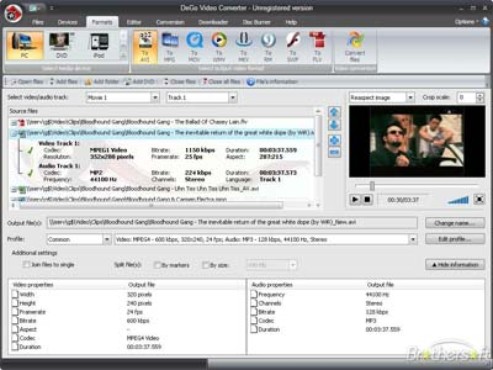Check the Width video property box
493x370 pixels.
click(15, 294)
